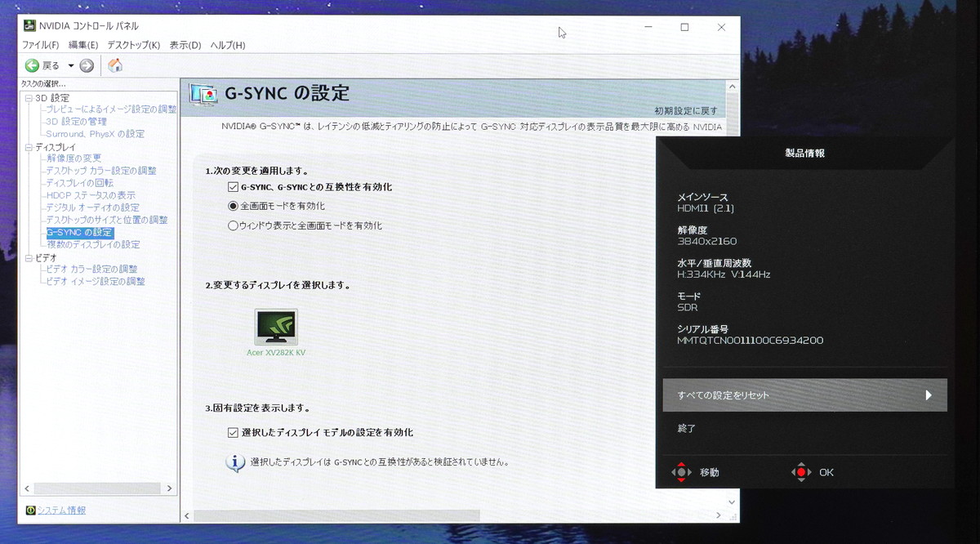
Task: Select ウィンドウ表示と全画面モードを有効化 radio button
Action: coord(234,225)
